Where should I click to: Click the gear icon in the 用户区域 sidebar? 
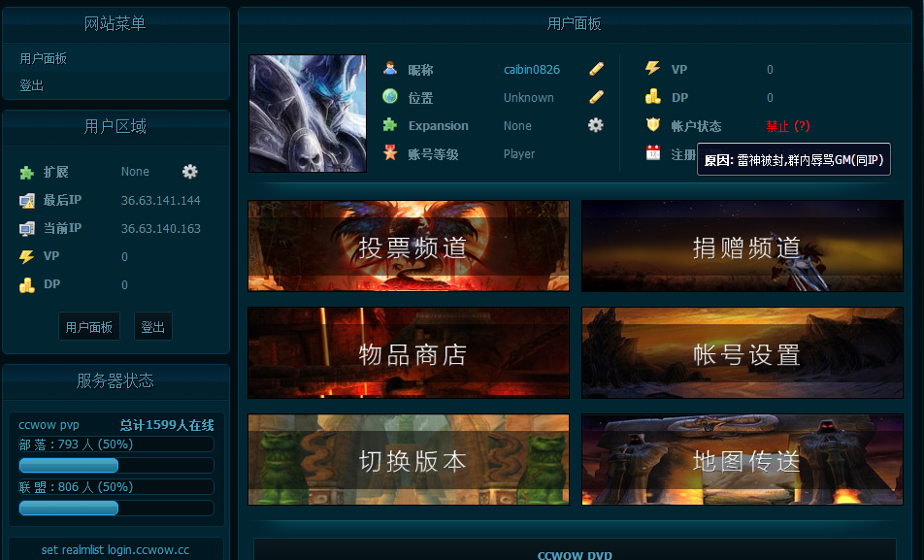(189, 172)
